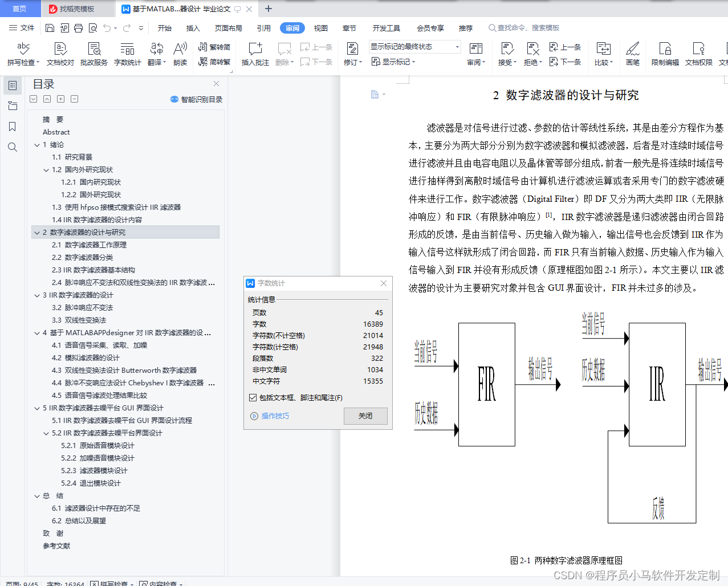Switch to the 找稿壳模板 browser tab

click(78, 9)
